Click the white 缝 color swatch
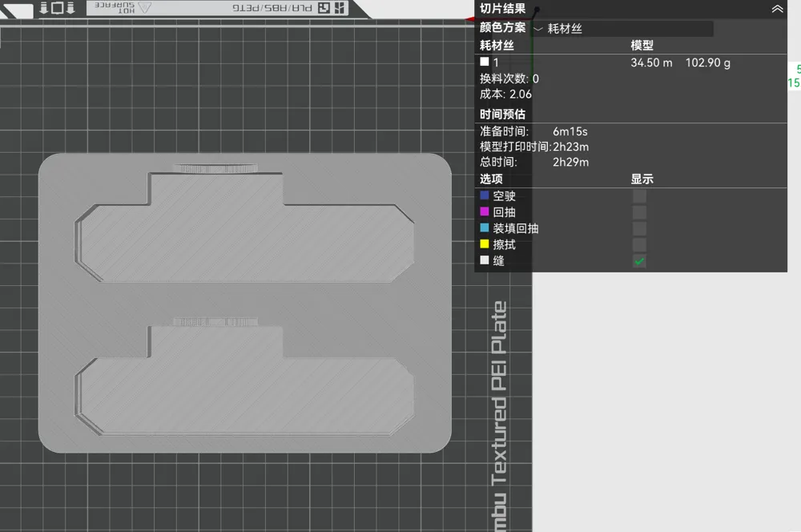 [485, 260]
